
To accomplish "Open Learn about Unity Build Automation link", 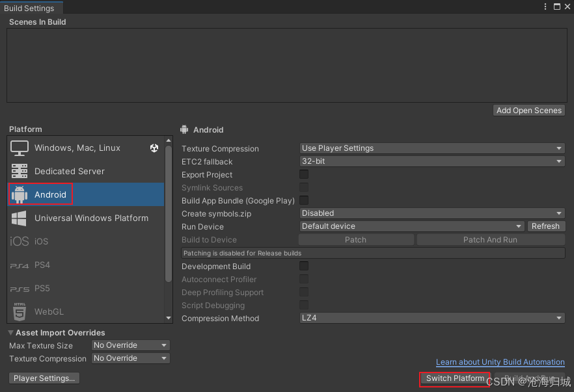I will (500, 362).
